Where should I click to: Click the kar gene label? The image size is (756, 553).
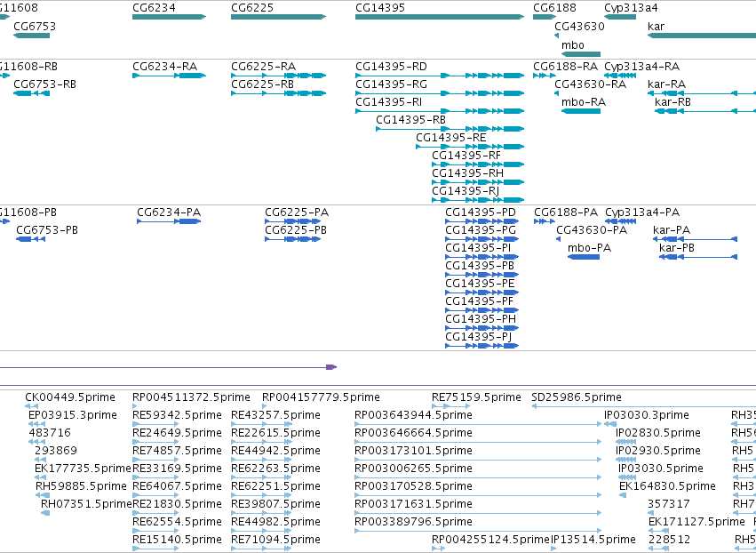point(656,26)
